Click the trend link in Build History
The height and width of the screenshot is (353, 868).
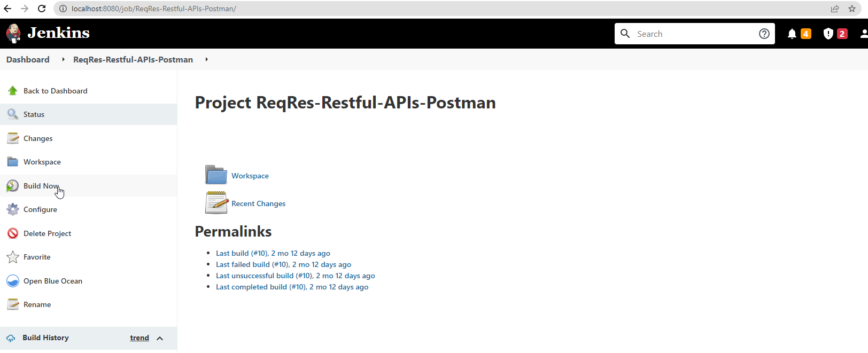click(139, 338)
